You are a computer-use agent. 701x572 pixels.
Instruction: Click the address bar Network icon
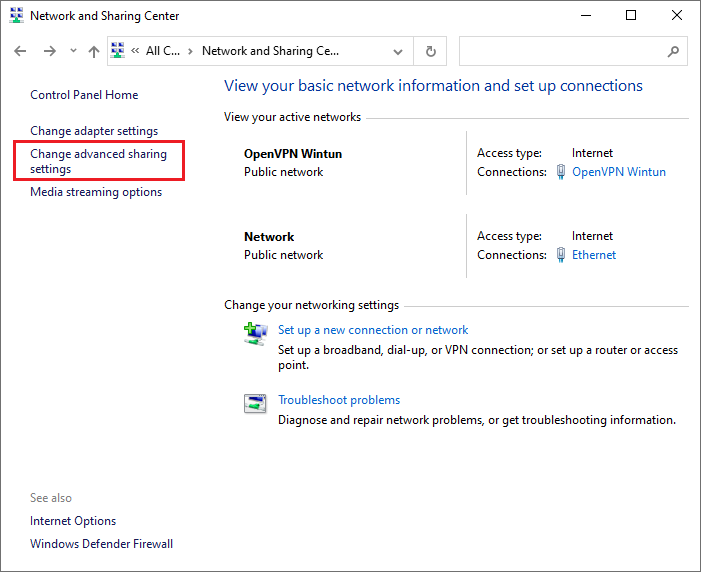pyautogui.click(x=118, y=50)
